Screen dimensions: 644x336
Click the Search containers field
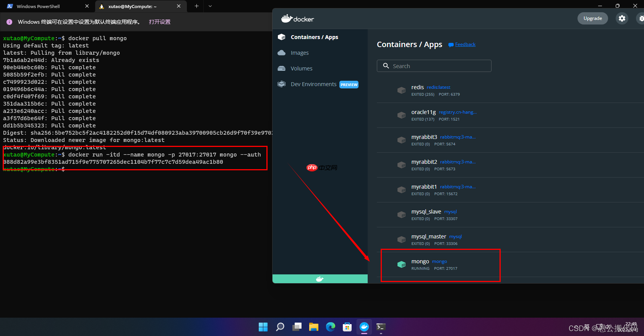[x=434, y=66]
